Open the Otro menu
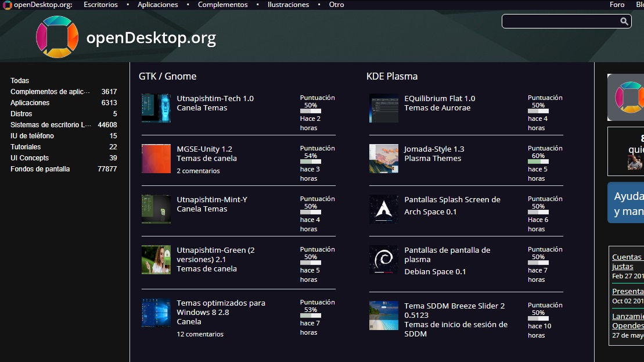 336,5
